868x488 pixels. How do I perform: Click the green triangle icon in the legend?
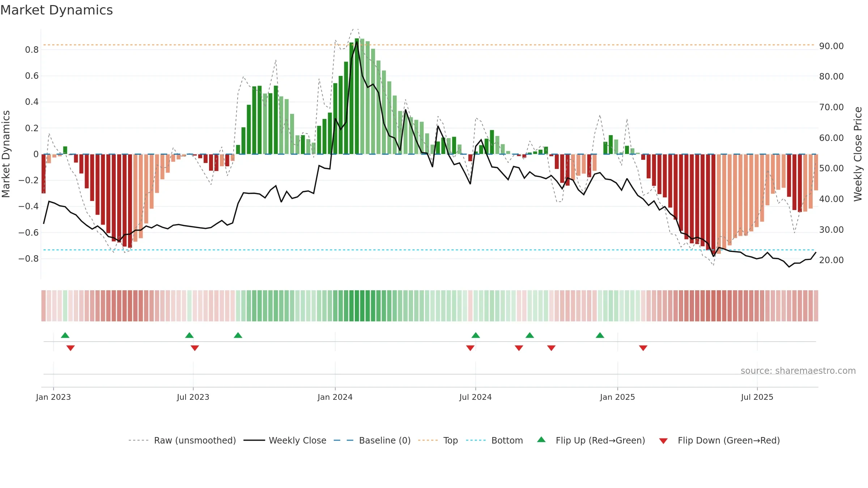[541, 440]
